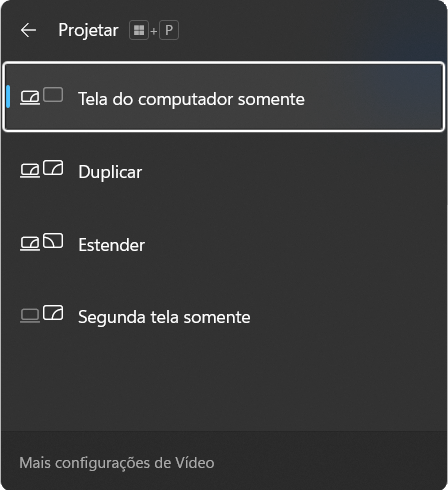The width and height of the screenshot is (448, 490).
Task: Click the active monitor icon beside Segunda tela somente
Action: 53,313
